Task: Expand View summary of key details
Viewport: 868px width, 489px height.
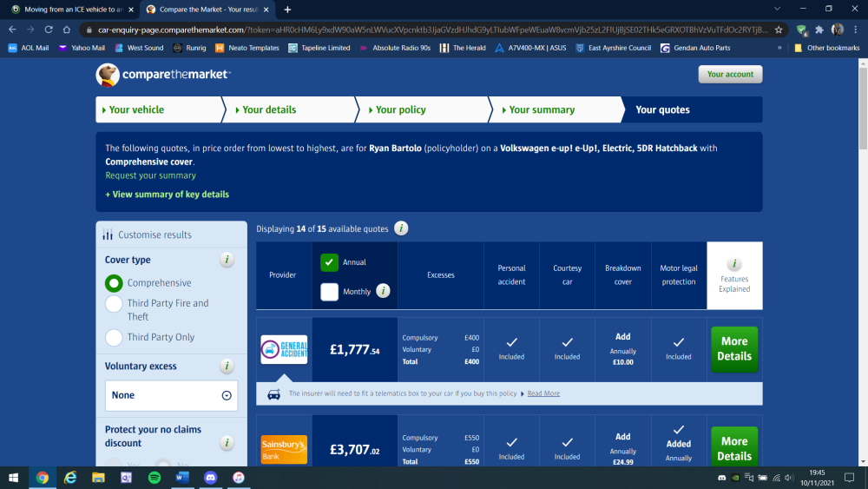Action: pyautogui.click(x=168, y=195)
